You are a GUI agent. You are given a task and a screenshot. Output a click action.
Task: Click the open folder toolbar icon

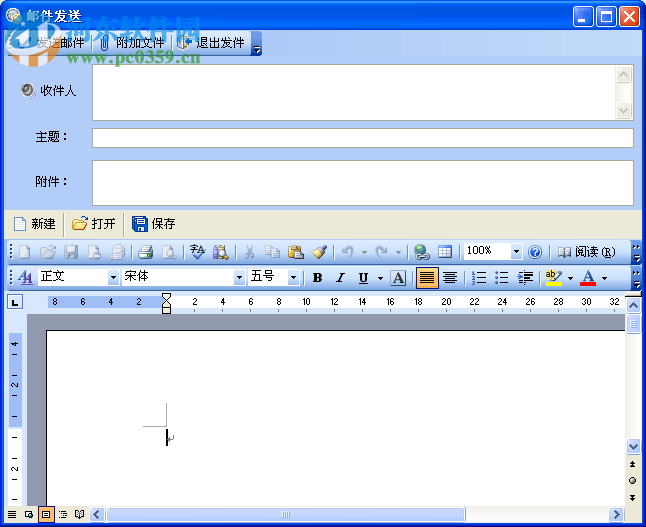click(48, 252)
